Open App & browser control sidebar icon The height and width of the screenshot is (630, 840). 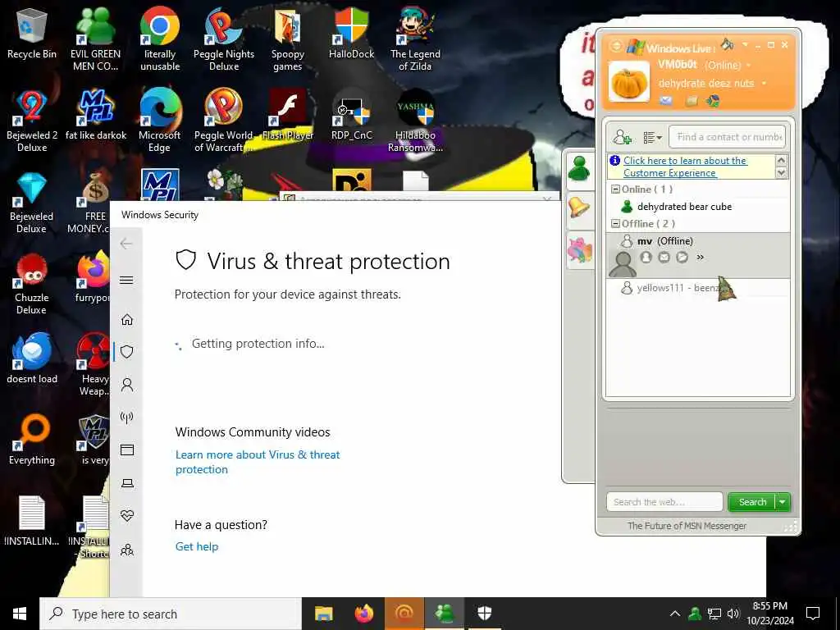127,450
